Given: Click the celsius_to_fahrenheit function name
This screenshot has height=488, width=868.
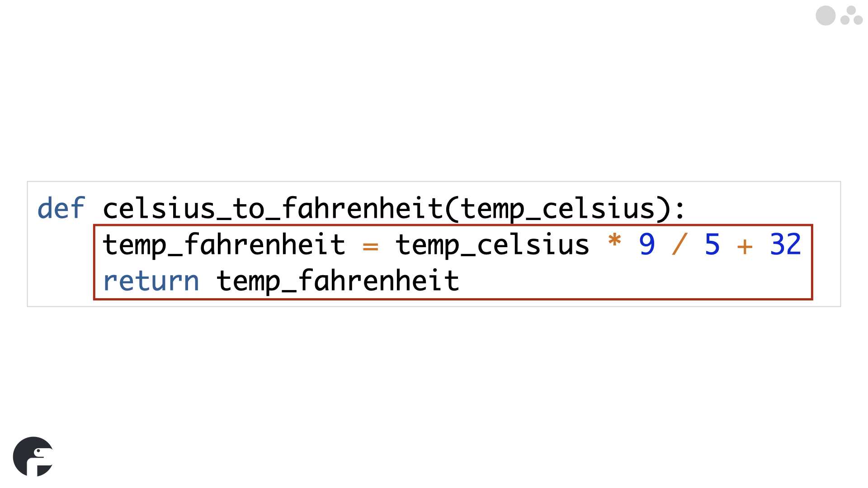Looking at the screenshot, I should pyautogui.click(x=273, y=208).
